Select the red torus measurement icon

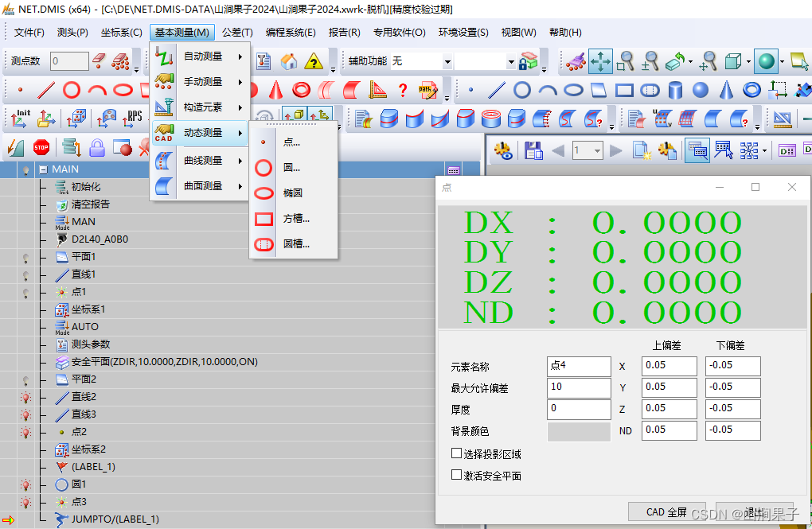coord(301,90)
